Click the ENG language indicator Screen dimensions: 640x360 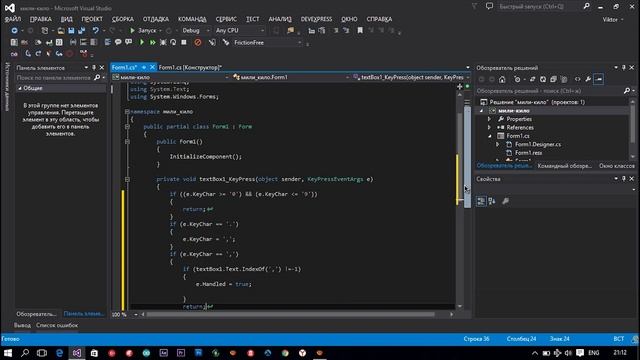594,353
